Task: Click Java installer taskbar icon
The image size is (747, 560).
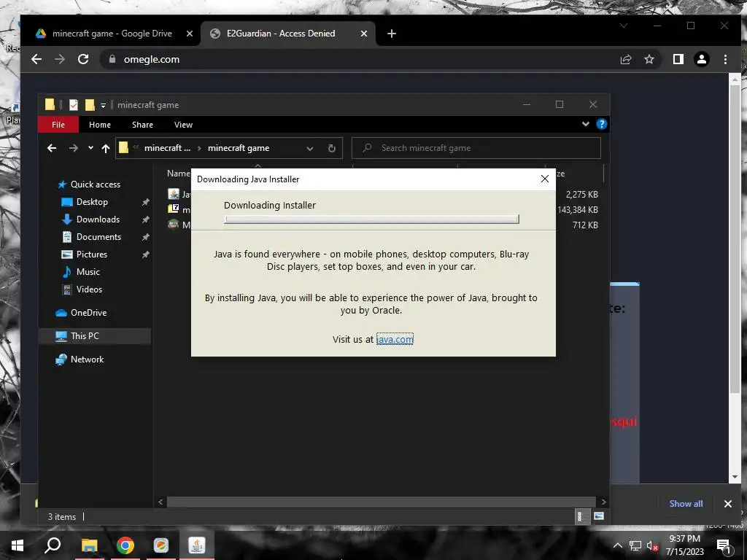Action: [197, 545]
